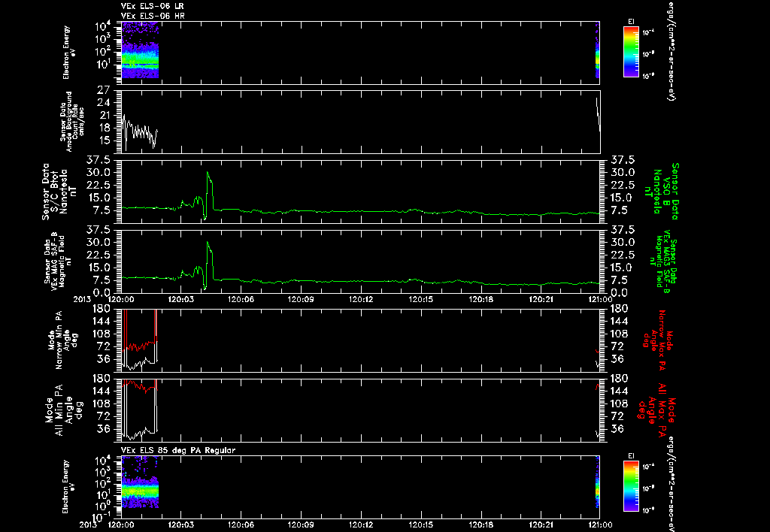Click the "120:06" label on the bottom time axis
The width and height of the screenshot is (770, 532).
(x=241, y=524)
